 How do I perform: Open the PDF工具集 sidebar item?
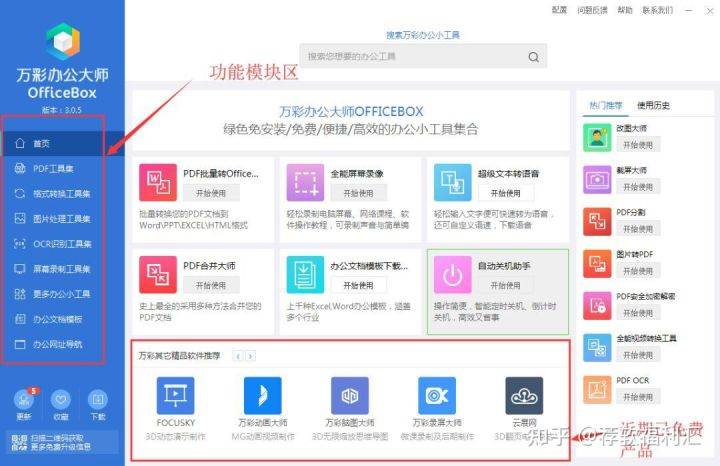pyautogui.click(x=62, y=168)
